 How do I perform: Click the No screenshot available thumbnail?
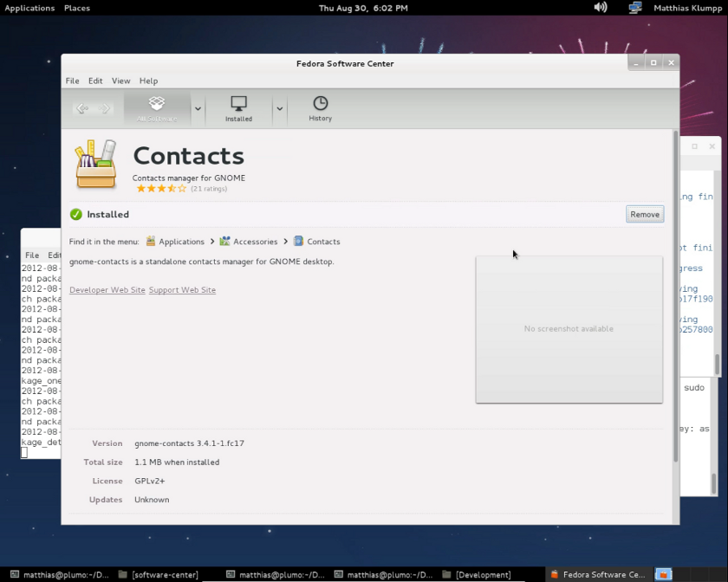[569, 329]
